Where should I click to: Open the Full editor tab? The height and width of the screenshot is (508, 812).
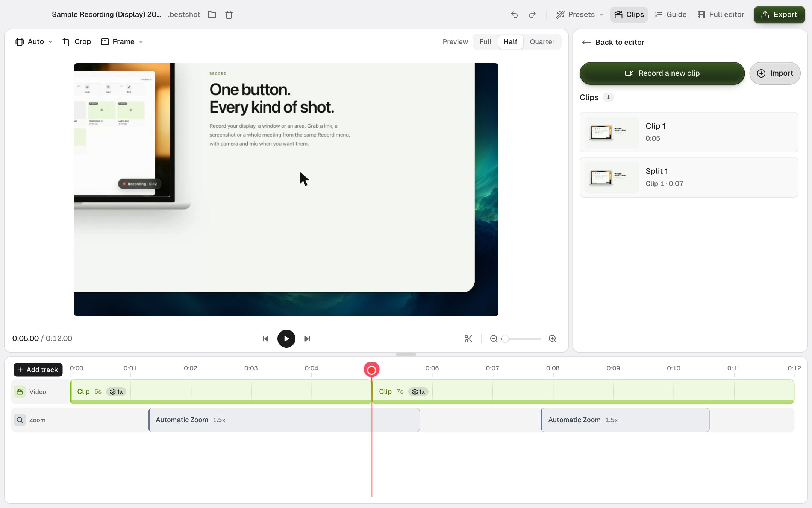721,15
